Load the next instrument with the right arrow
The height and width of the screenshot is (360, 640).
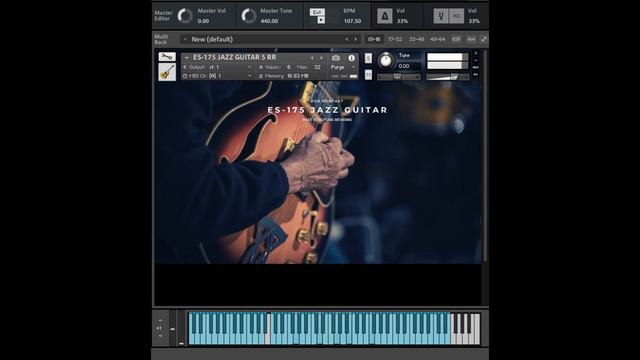322,58
